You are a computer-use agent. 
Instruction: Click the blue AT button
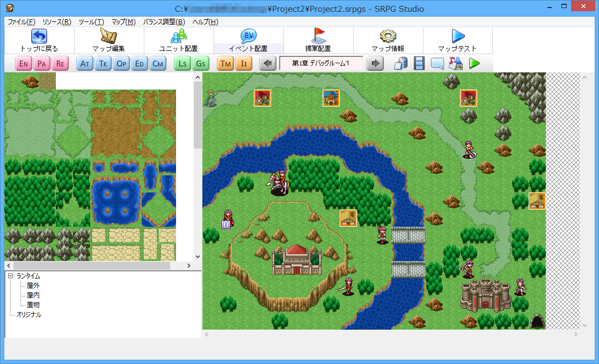(85, 63)
